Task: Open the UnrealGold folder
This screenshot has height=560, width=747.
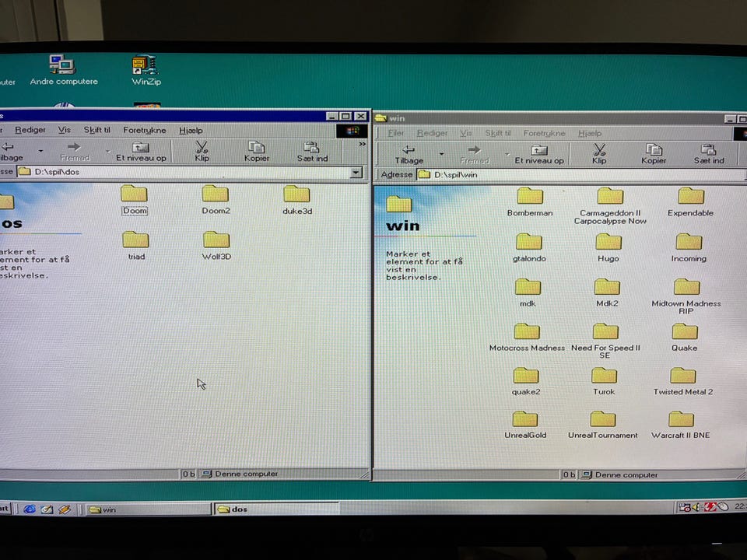Action: pyautogui.click(x=525, y=425)
